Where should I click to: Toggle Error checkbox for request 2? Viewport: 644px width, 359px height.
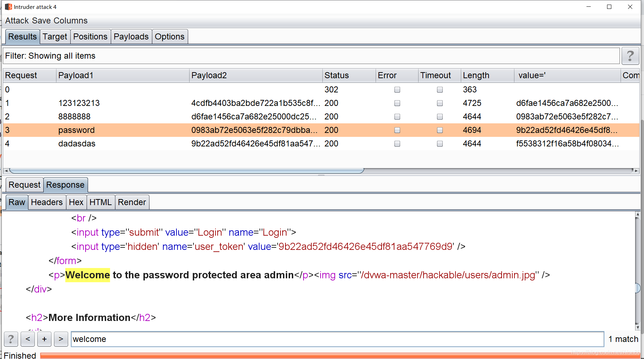(397, 117)
